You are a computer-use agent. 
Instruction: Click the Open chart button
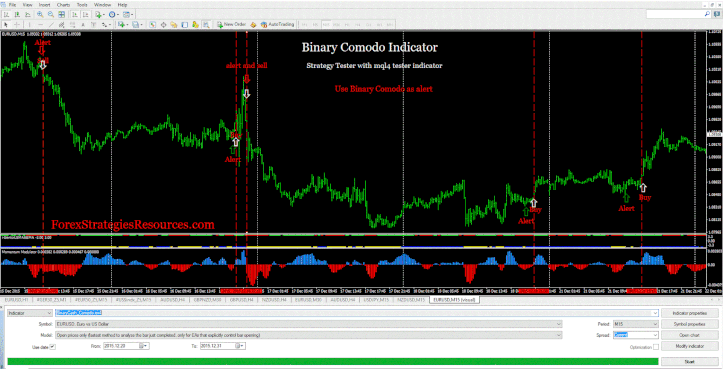(690, 335)
